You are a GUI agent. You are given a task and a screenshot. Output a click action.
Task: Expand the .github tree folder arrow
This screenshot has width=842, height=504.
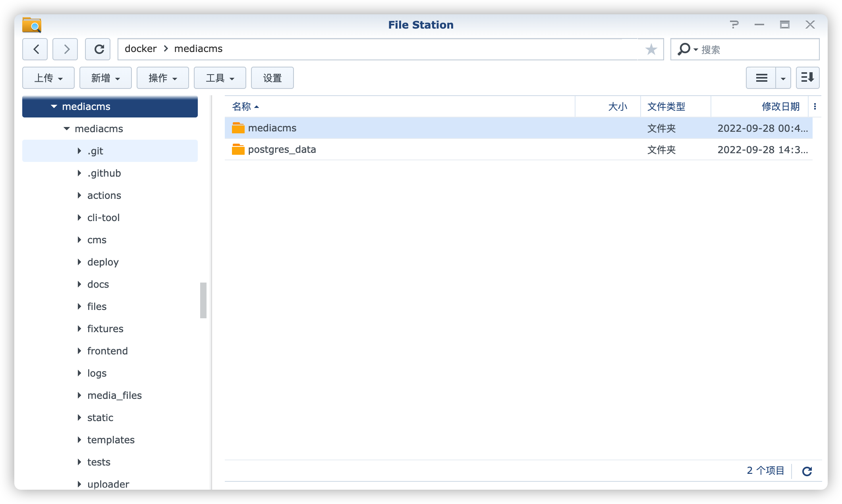point(79,173)
